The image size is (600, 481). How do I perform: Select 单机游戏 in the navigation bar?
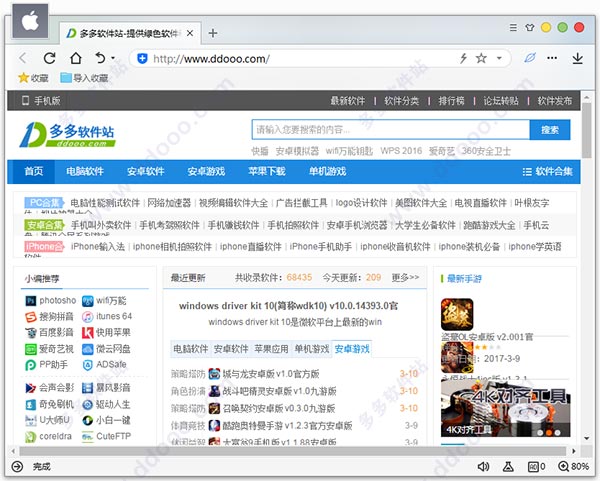click(328, 171)
